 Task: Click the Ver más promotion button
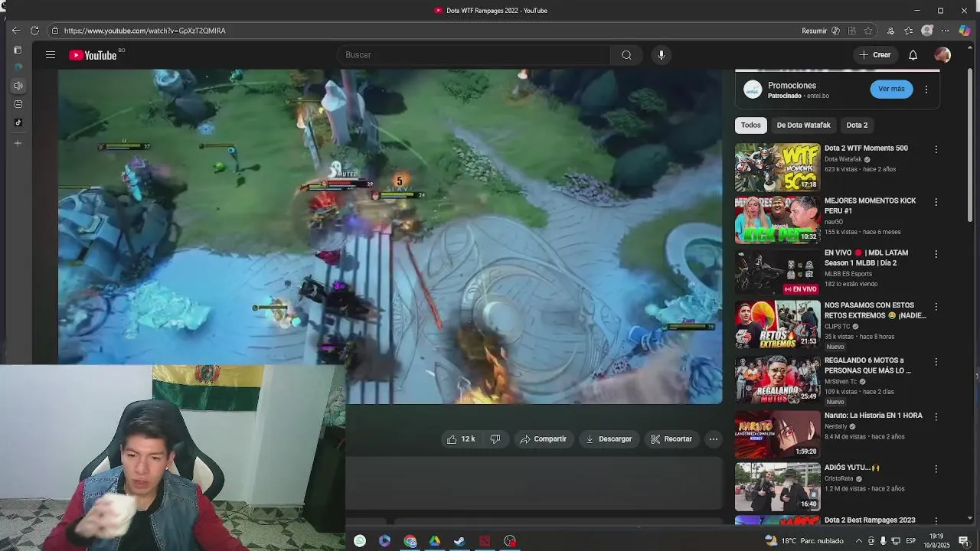click(891, 89)
